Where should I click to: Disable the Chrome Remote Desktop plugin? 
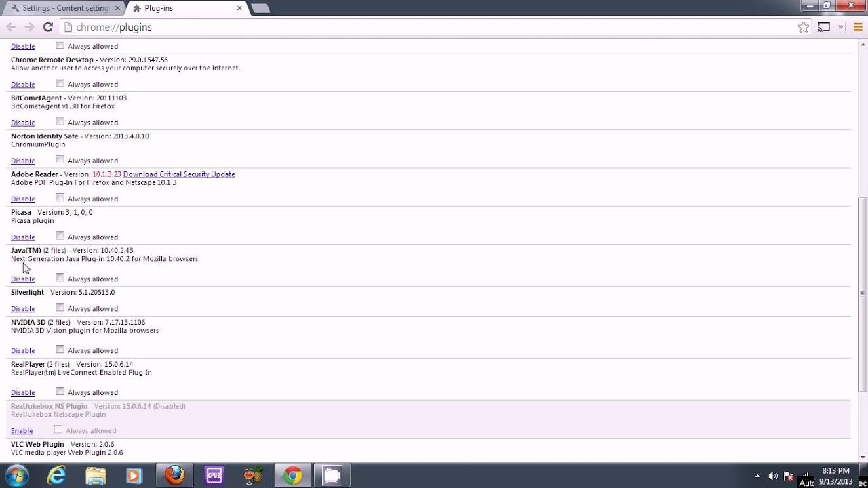[22, 85]
